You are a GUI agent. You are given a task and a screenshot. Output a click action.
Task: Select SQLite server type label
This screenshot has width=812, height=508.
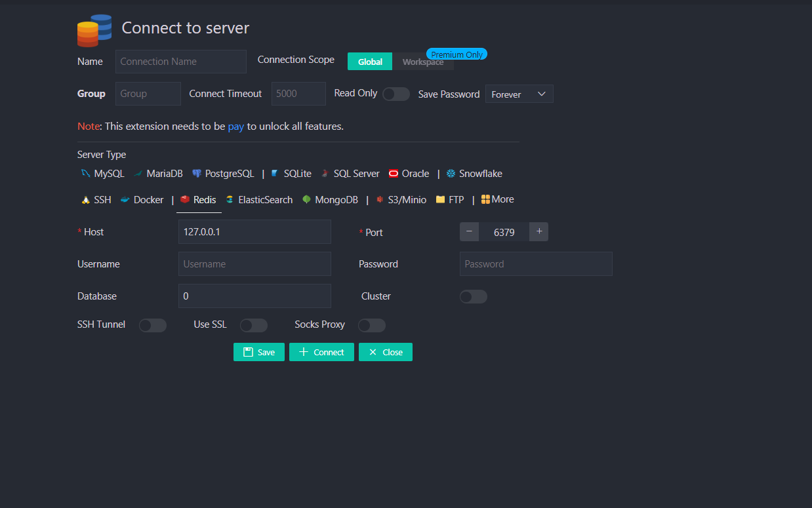(298, 174)
